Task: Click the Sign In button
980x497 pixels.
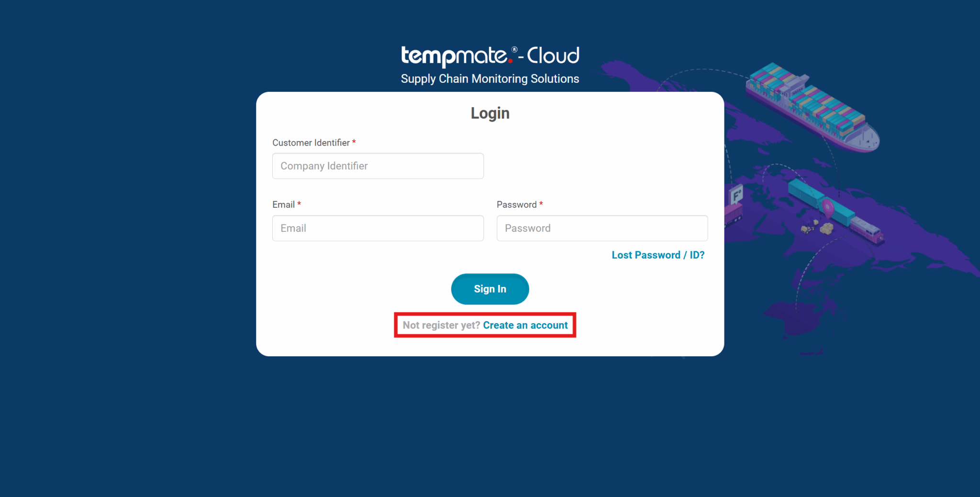Action: tap(490, 289)
